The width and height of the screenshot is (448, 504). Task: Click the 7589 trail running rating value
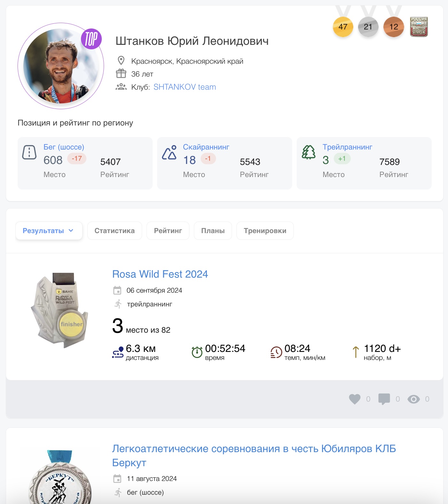(x=389, y=162)
